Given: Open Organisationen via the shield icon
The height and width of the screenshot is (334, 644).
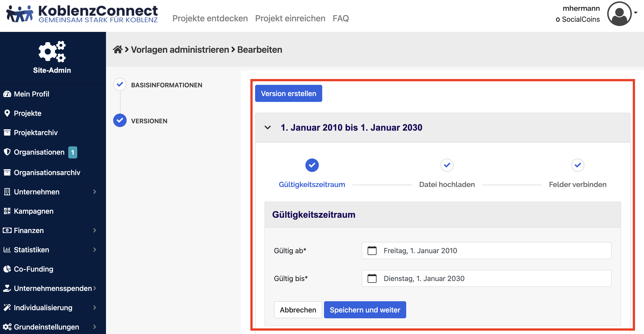Looking at the screenshot, I should 7,152.
